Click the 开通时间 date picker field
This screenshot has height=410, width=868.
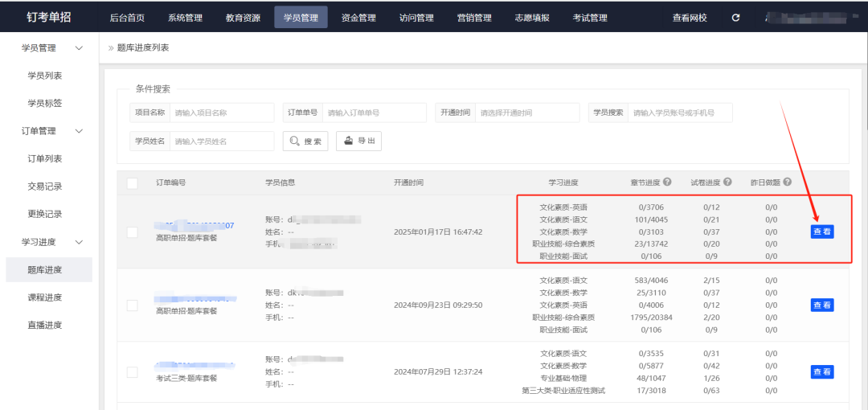(526, 113)
